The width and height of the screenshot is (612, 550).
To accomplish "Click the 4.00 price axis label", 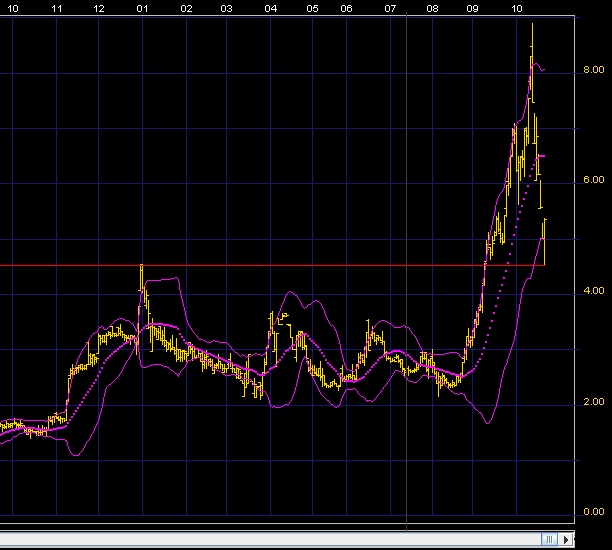I will click(x=594, y=290).
